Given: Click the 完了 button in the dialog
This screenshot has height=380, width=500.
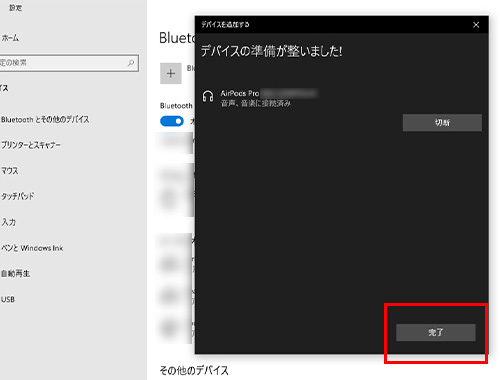Looking at the screenshot, I should [436, 332].
